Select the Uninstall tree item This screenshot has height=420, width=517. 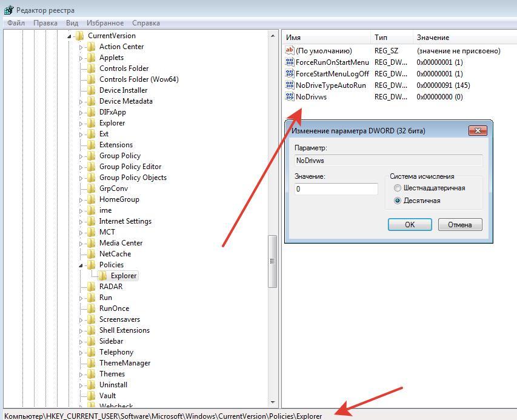113,384
